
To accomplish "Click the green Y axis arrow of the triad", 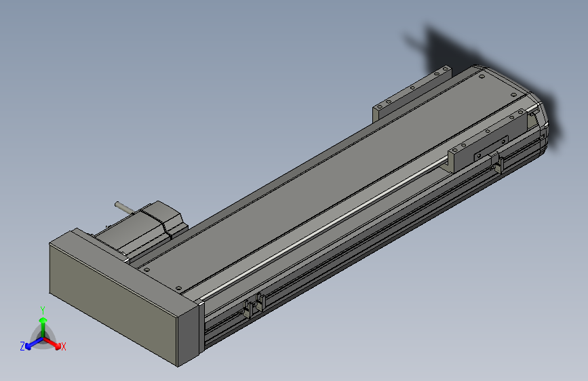I will (x=43, y=327).
